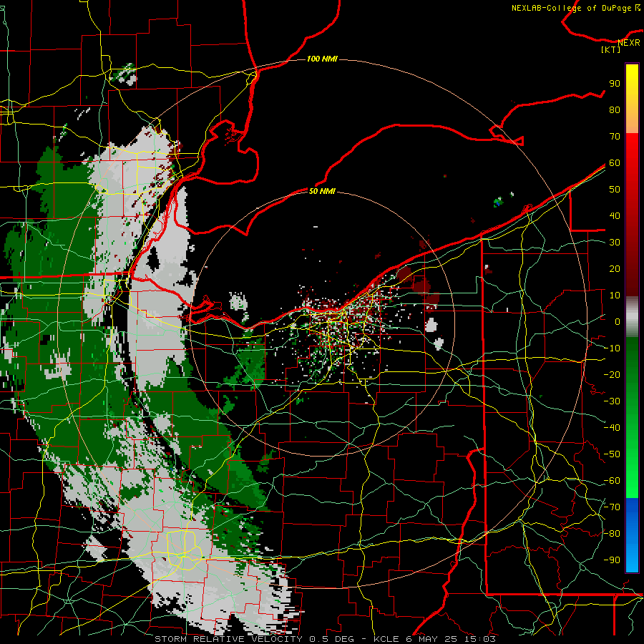Click the 0 value on velocity scale
Image resolution: width=644 pixels, height=644 pixels.
pyautogui.click(x=618, y=322)
